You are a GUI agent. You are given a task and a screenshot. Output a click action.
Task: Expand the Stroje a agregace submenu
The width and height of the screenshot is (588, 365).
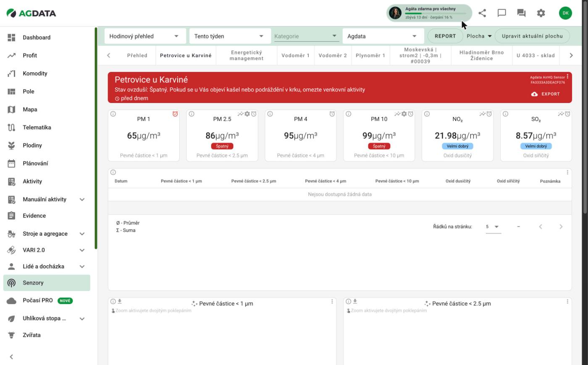point(82,234)
